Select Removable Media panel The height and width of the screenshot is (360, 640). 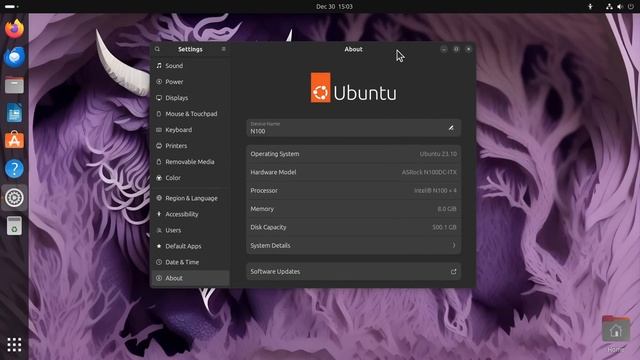tap(190, 162)
